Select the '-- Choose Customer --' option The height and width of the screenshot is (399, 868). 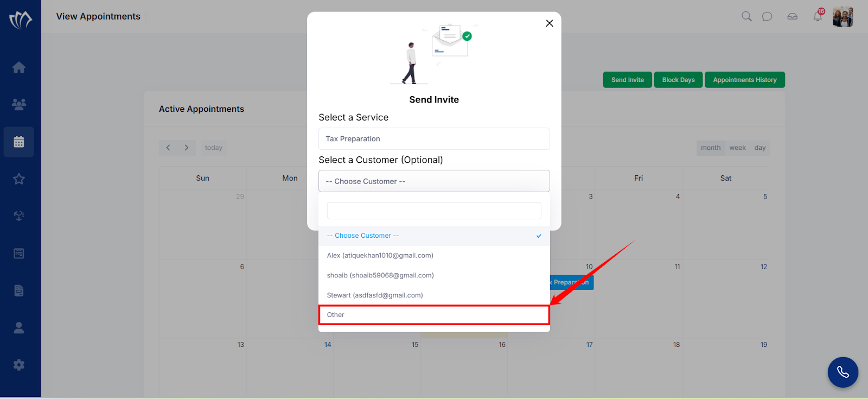(x=434, y=236)
